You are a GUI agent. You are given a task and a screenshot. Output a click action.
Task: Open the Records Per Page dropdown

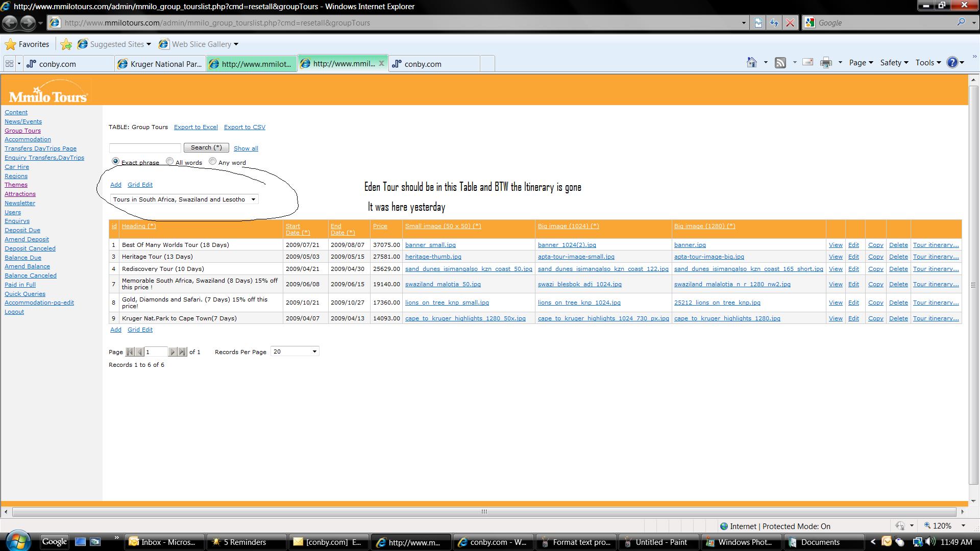[295, 352]
